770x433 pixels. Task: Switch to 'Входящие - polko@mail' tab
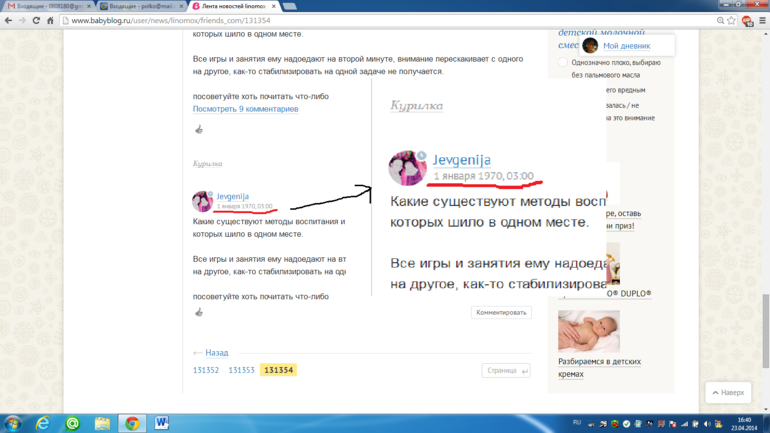coord(141,6)
